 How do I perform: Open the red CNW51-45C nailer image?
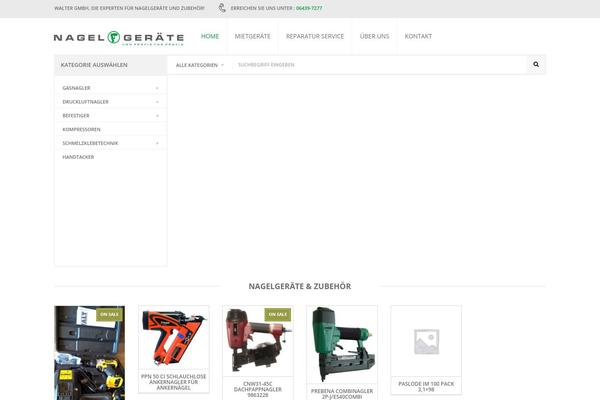coord(258,341)
